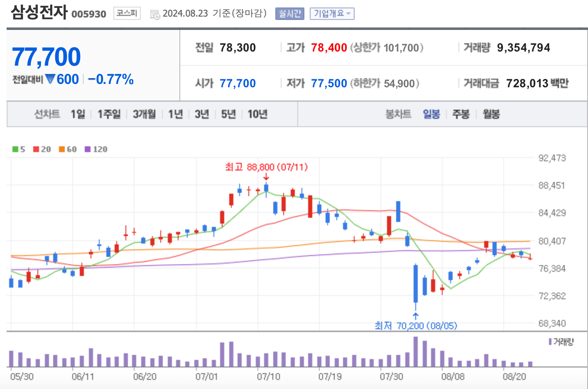Switch to 월봉 monthly candle chart
This screenshot has width=588, height=389.
[x=491, y=114]
